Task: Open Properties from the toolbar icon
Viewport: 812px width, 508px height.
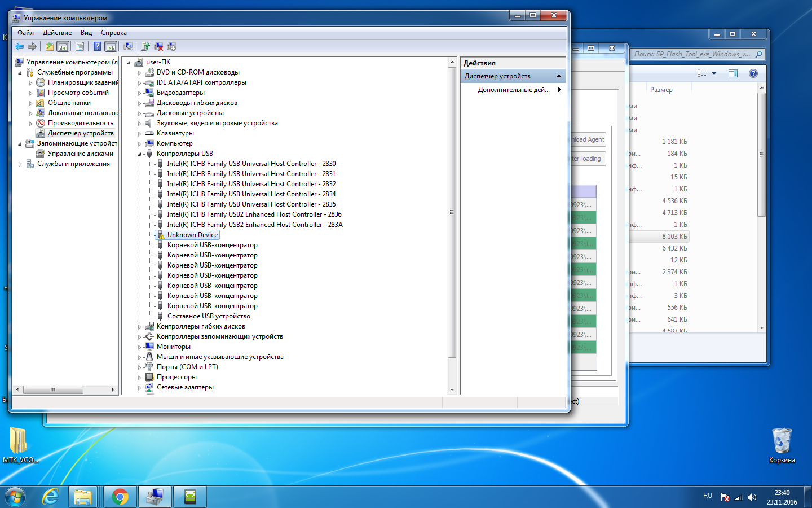Action: (x=80, y=46)
